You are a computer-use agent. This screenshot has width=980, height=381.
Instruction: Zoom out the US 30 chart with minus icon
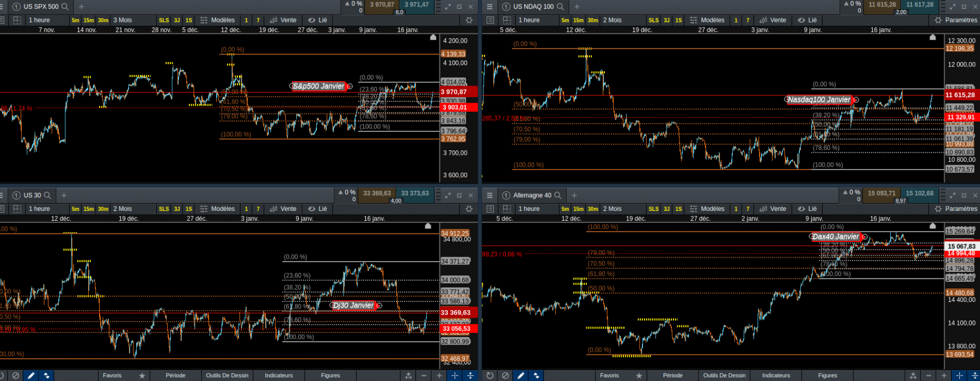[x=424, y=376]
